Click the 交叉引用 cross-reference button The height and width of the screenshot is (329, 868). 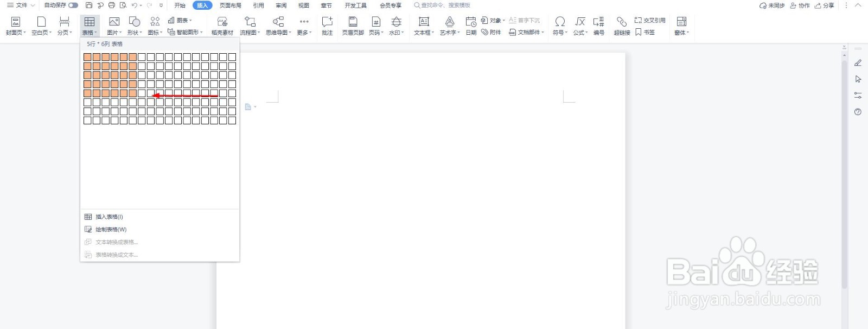click(x=650, y=20)
